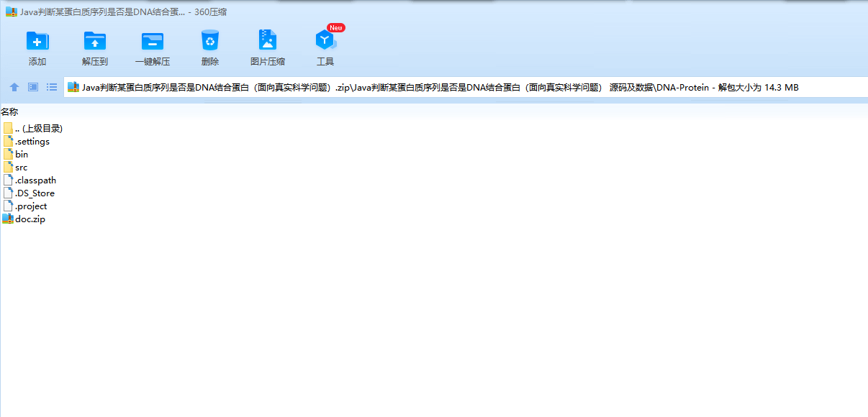Open the 工具 (Tools) icon
Image resolution: width=868 pixels, height=417 pixels.
[325, 40]
